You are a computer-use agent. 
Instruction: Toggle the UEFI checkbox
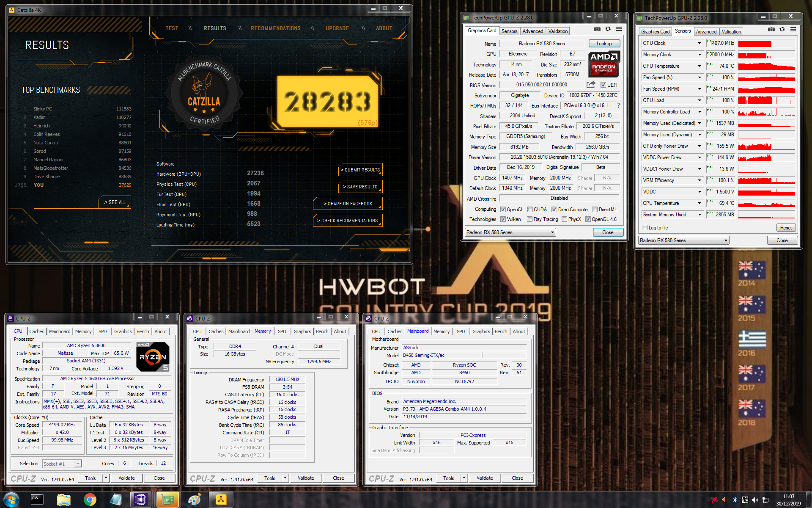(x=603, y=85)
